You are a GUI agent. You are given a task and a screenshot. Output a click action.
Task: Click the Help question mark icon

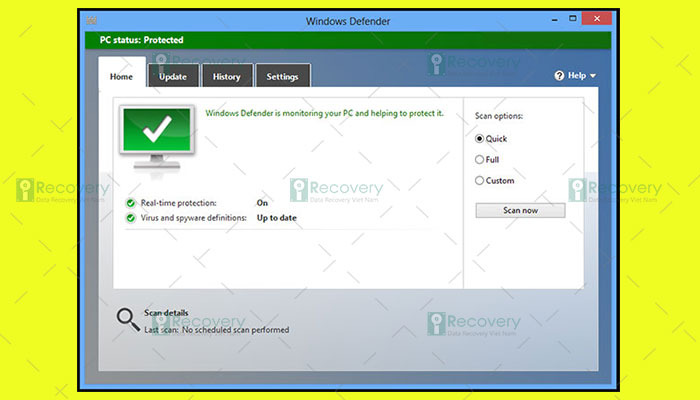559,75
